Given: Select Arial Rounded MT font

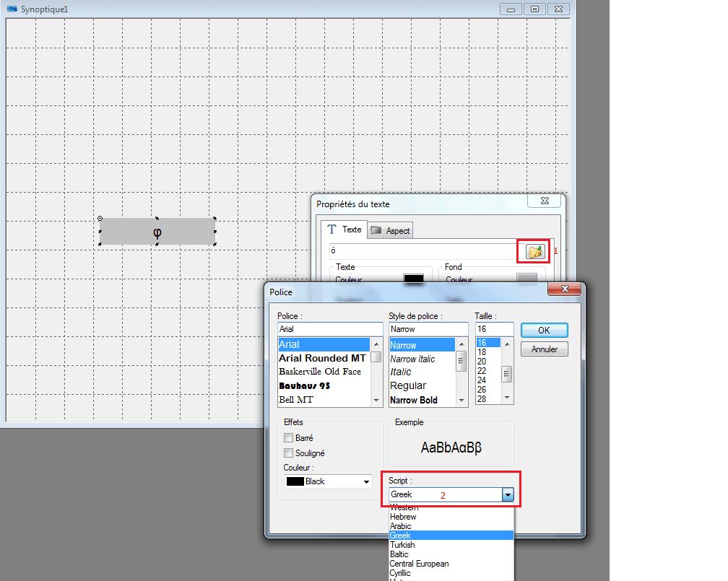Looking at the screenshot, I should pyautogui.click(x=322, y=358).
